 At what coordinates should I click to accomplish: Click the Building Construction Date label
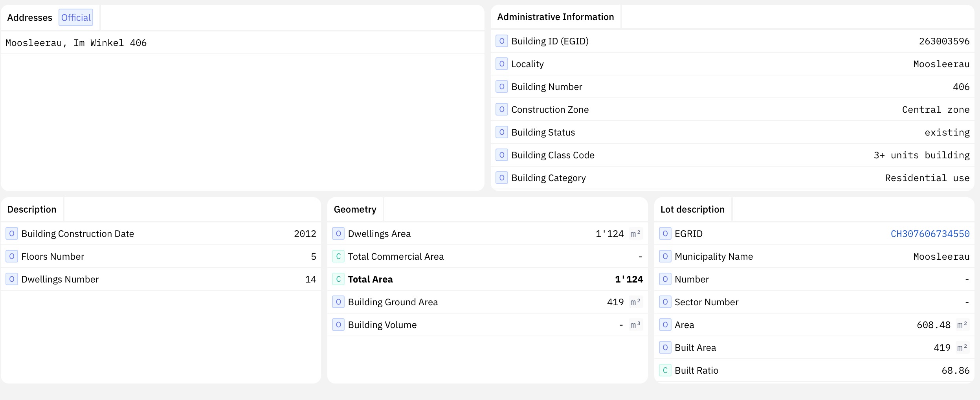[x=77, y=234]
